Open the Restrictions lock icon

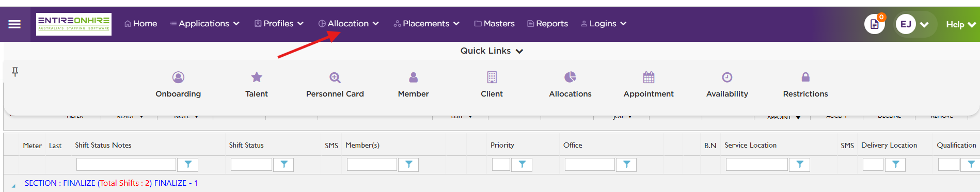click(x=805, y=77)
